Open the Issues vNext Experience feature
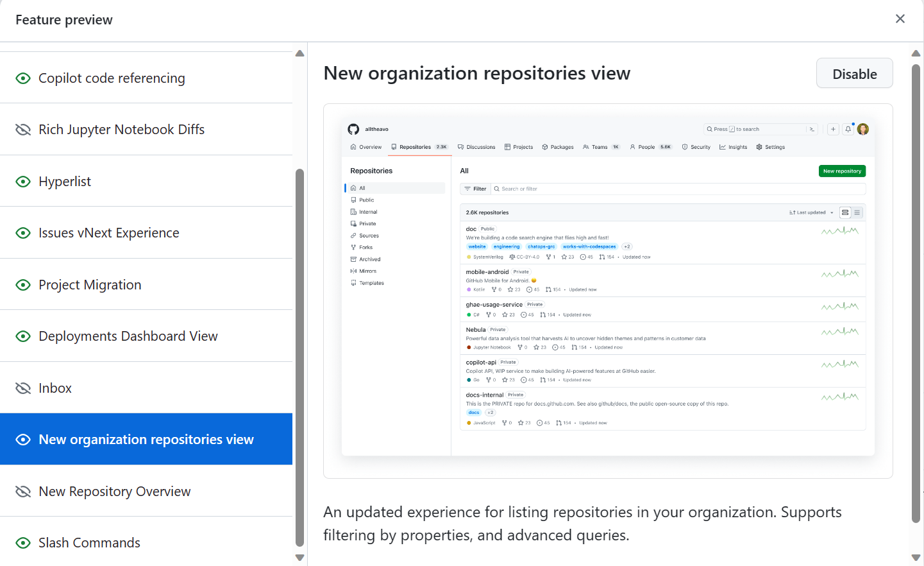This screenshot has width=924, height=566. [x=146, y=233]
